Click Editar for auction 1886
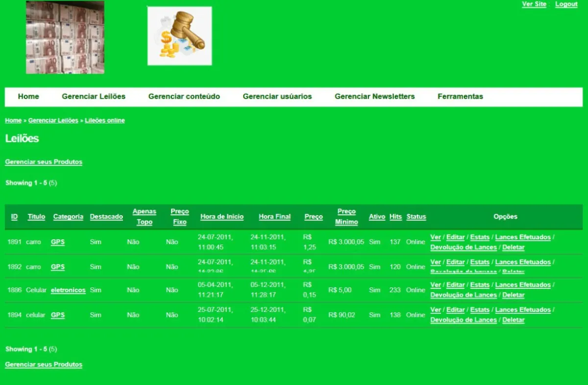The width and height of the screenshot is (588, 385). point(455,285)
